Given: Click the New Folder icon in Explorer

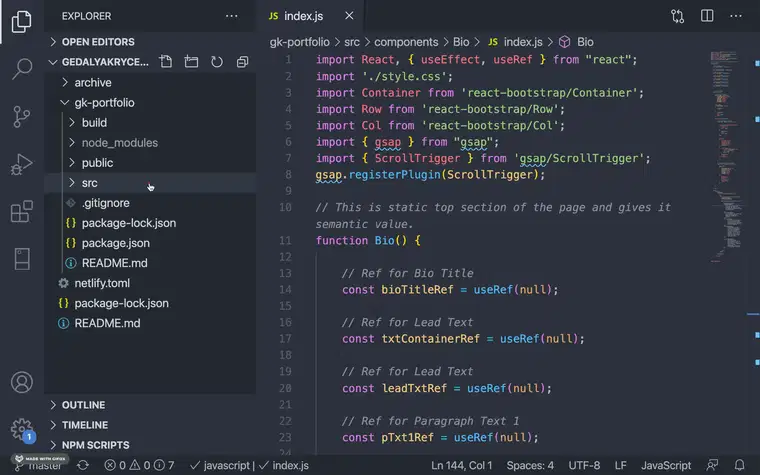Looking at the screenshot, I should 191,62.
